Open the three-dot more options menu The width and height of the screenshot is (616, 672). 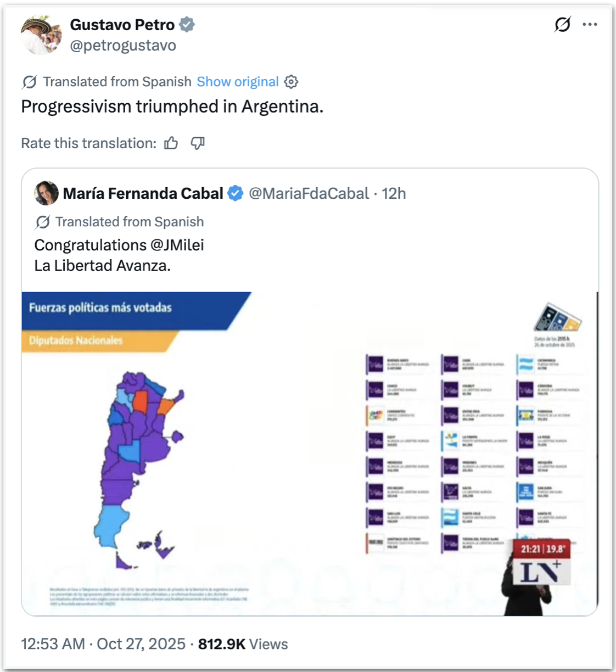coord(590,24)
